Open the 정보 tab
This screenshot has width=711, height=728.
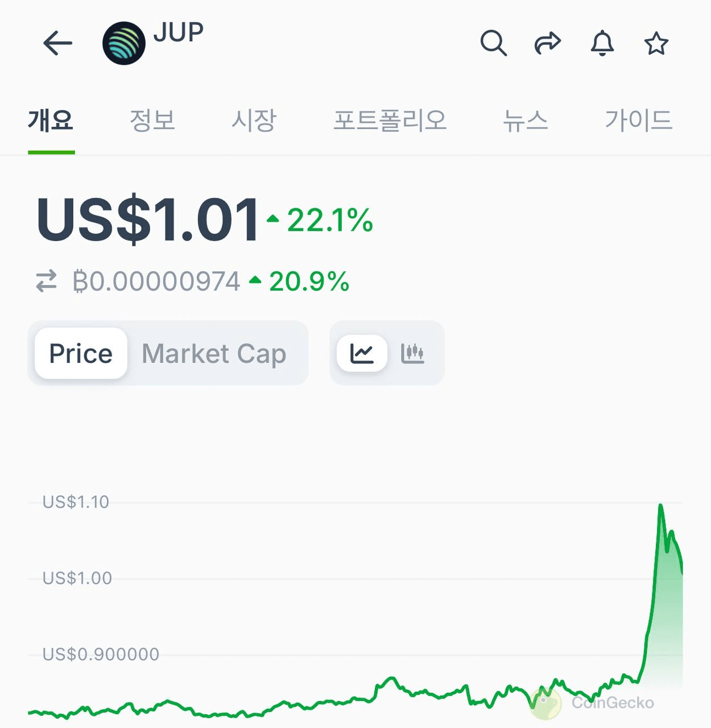pyautogui.click(x=152, y=121)
